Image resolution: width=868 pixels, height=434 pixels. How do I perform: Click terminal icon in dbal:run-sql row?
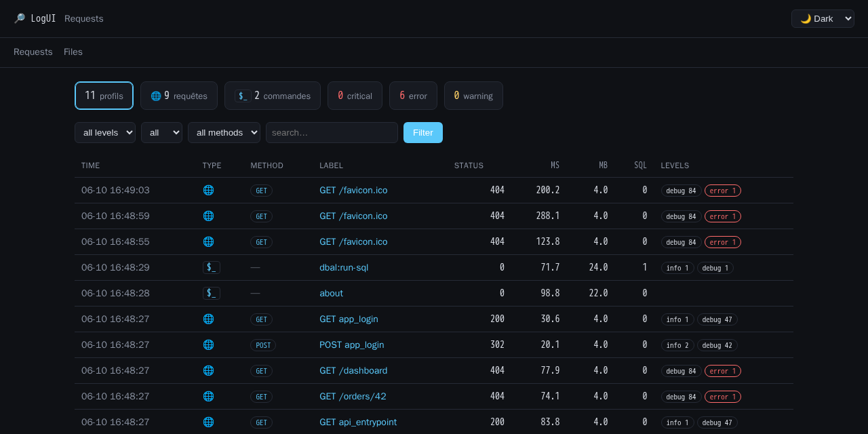click(x=212, y=267)
